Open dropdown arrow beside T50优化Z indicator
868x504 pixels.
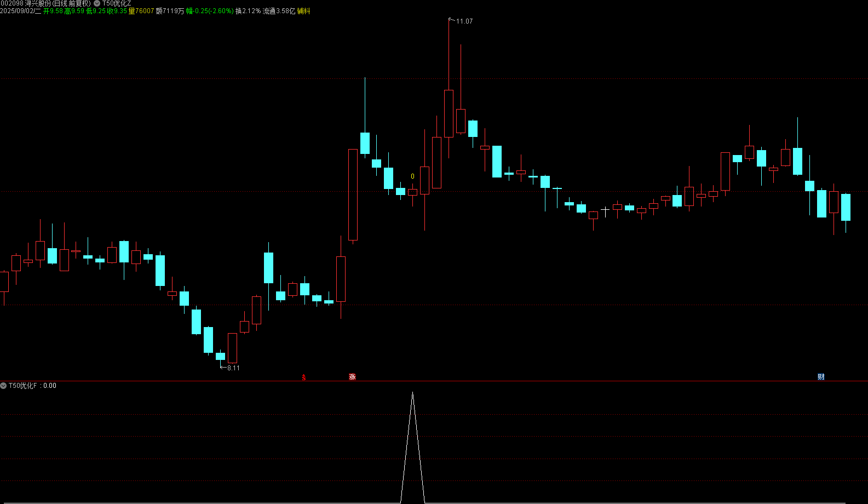[97, 3]
